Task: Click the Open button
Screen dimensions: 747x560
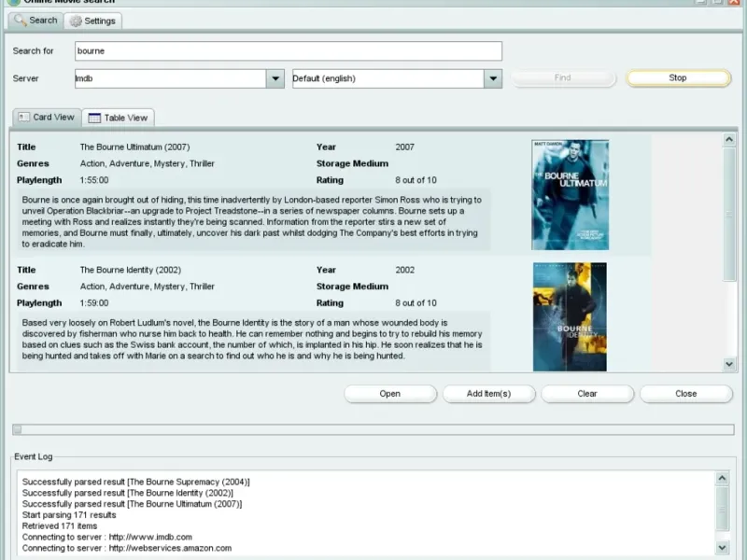Action: 389,394
